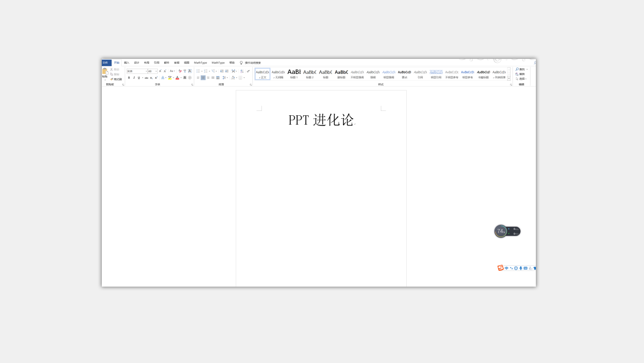The image size is (644, 363).
Task: Toggle Sogou Chinese/English mode (中)
Action: [507, 268]
